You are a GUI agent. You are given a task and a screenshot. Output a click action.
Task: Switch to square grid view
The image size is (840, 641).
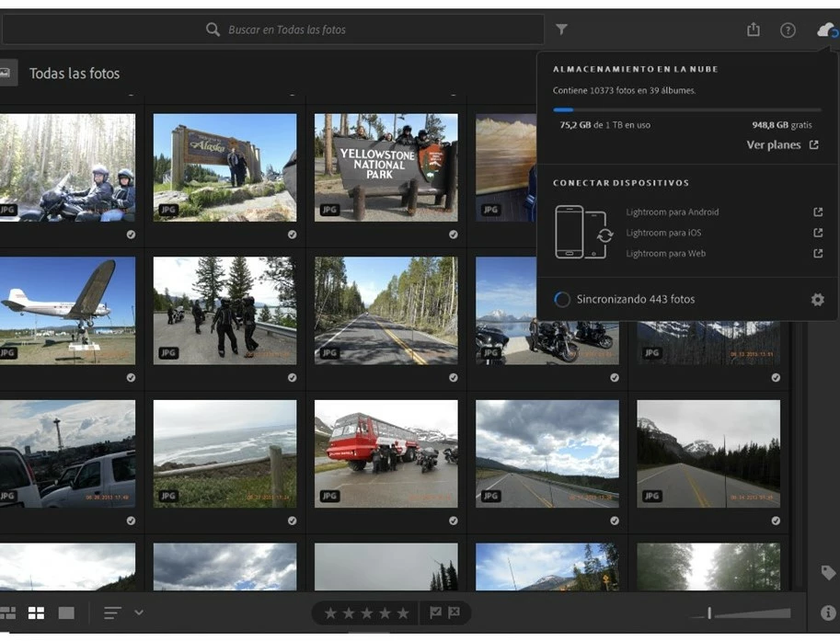(x=37, y=612)
